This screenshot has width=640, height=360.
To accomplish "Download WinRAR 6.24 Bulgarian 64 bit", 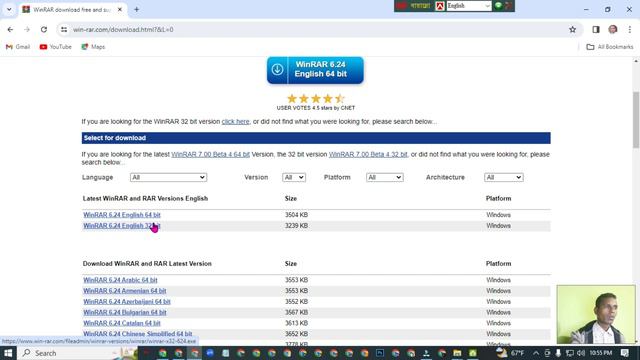I will (124, 312).
